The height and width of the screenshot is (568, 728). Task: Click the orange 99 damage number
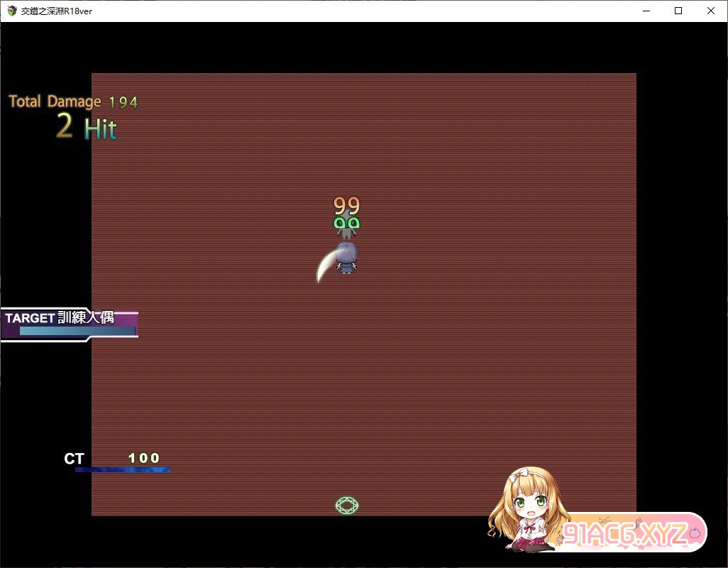click(347, 206)
